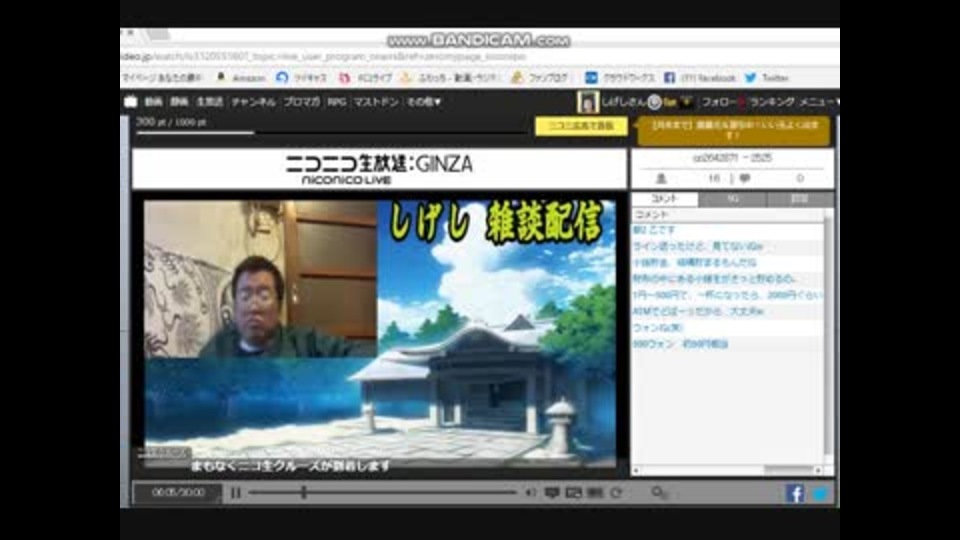Click the speaker volume icon in player
This screenshot has height=540, width=960.
[x=530, y=492]
